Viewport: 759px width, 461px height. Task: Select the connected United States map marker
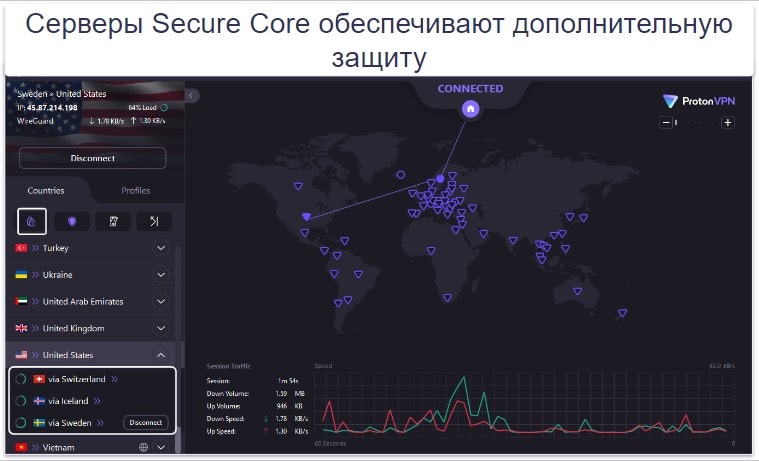click(306, 216)
